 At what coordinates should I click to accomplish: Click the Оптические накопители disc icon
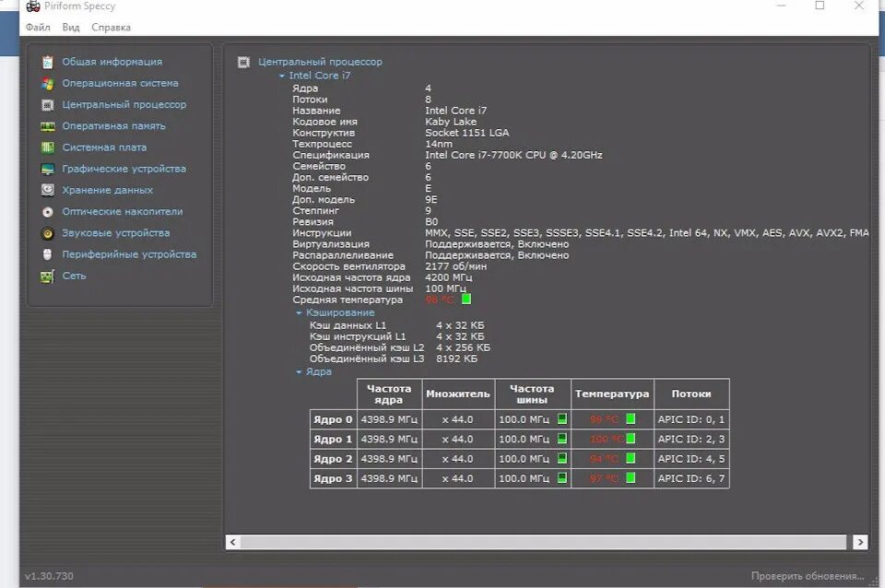48,212
